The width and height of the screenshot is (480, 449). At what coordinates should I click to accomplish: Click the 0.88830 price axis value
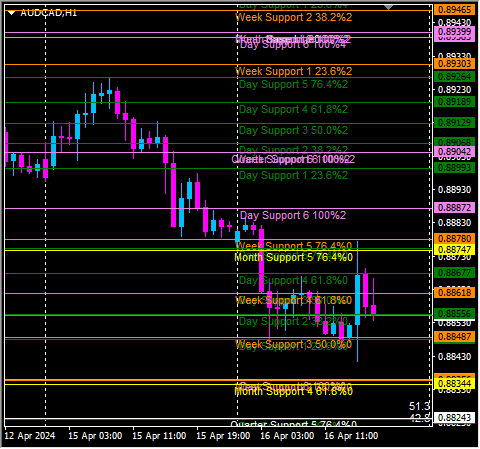point(454,223)
